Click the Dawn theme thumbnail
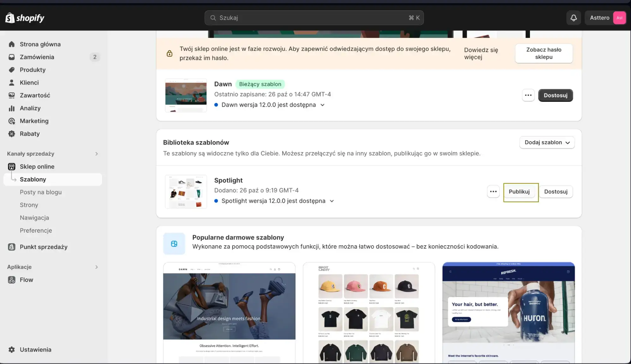This screenshot has height=364, width=631. tap(186, 95)
